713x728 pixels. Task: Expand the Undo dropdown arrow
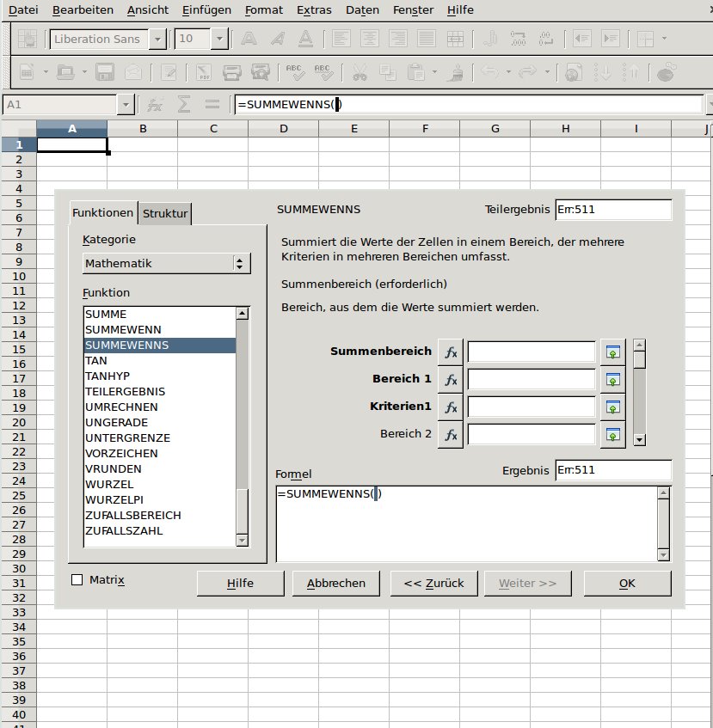[x=508, y=72]
